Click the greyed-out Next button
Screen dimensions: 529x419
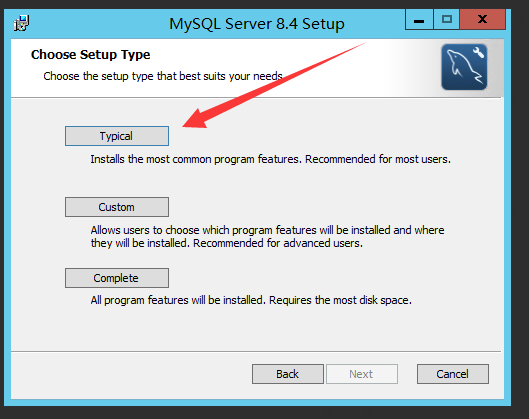[x=362, y=374]
